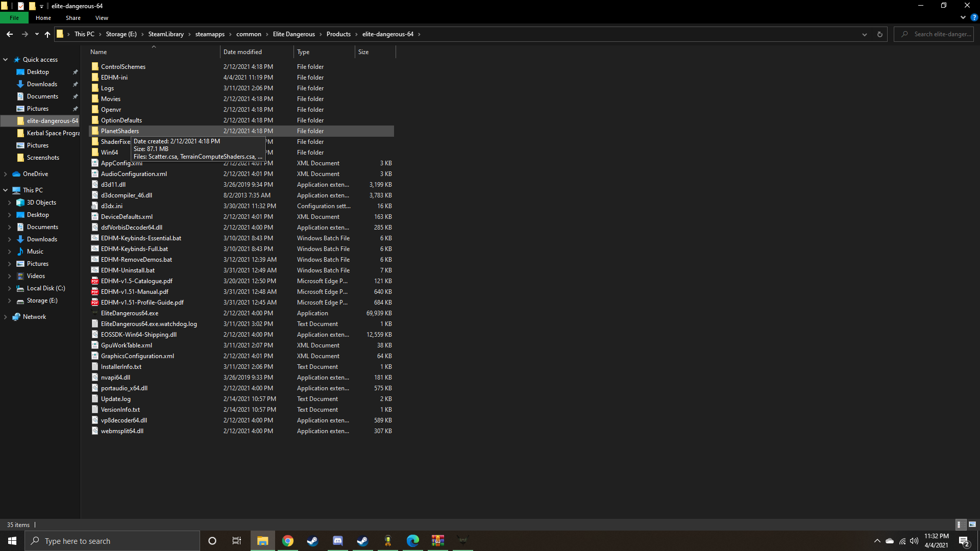Click Elite Dangerous in breadcrumb path

coord(294,34)
